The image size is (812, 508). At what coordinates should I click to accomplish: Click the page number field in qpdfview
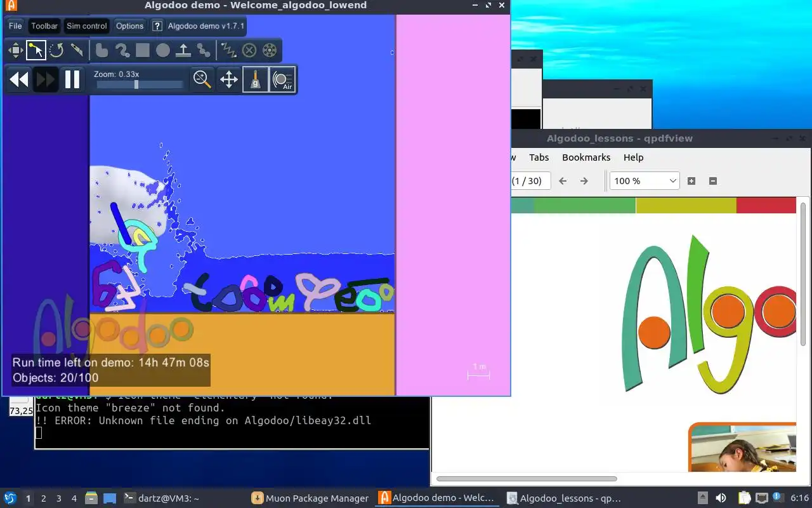[x=530, y=181]
